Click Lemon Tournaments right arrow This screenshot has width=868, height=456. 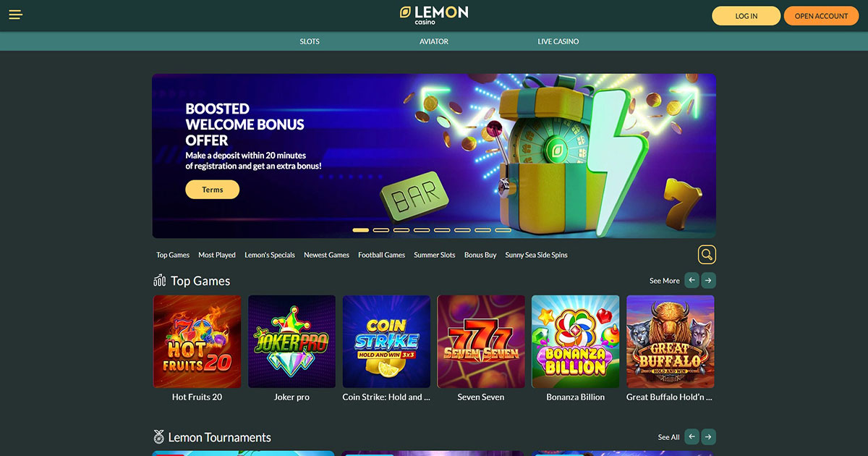[709, 436]
